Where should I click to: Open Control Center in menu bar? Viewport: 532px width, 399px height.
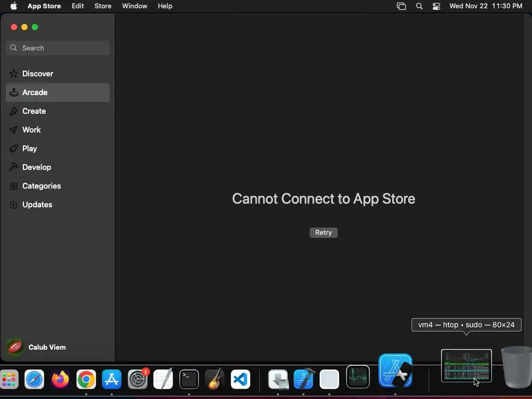point(436,6)
